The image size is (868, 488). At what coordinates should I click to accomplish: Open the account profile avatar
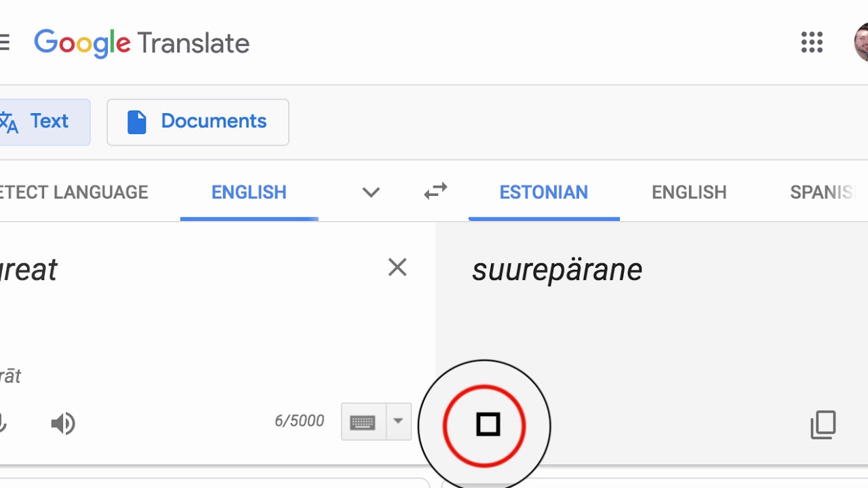(x=861, y=42)
